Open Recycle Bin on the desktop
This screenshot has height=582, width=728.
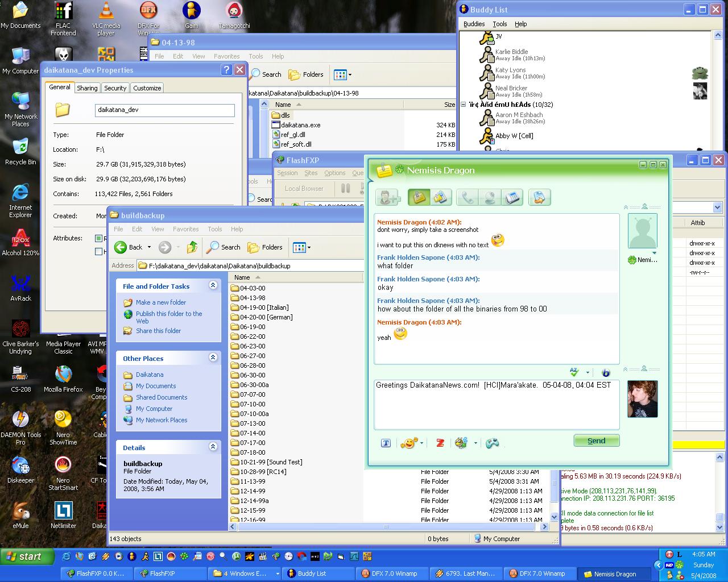pos(20,151)
